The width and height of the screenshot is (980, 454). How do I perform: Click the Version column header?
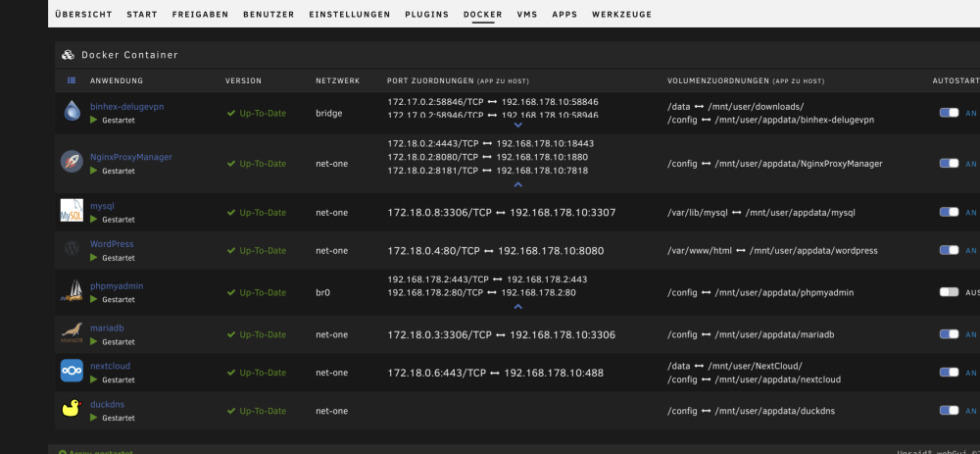coord(244,80)
